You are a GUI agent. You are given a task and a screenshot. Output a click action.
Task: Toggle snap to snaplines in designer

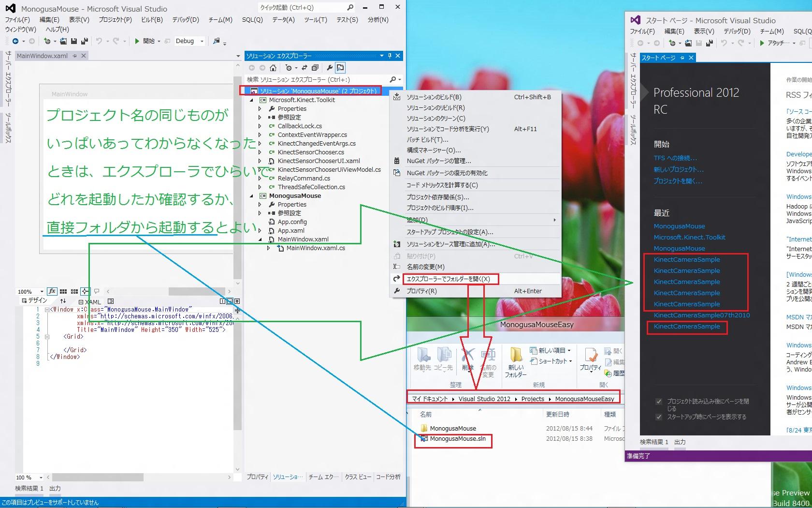point(85,291)
